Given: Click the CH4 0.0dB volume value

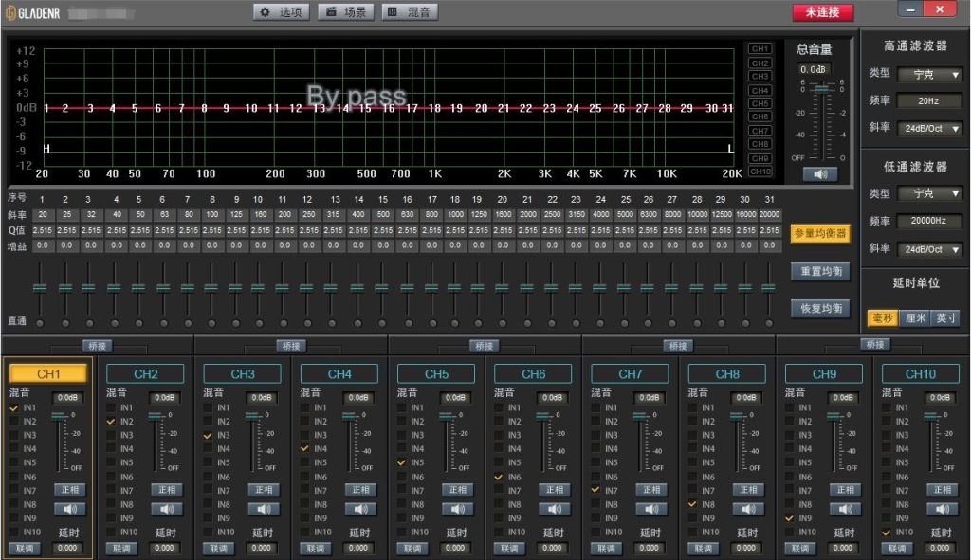Looking at the screenshot, I should [358, 397].
